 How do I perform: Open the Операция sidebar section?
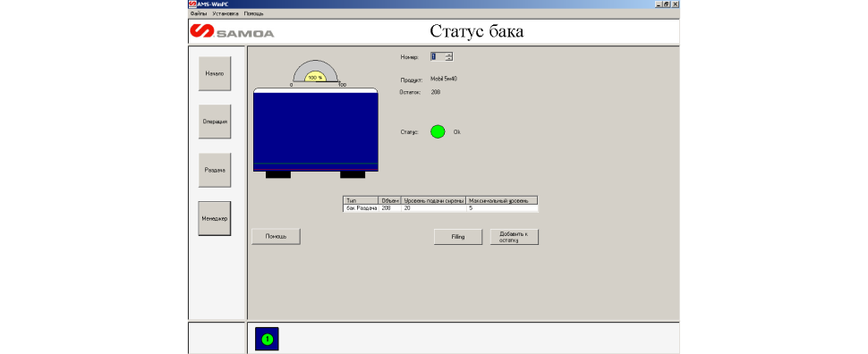point(214,122)
